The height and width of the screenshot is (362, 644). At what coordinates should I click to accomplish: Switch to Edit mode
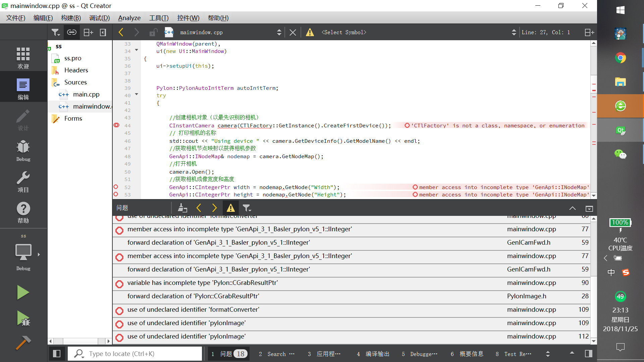[x=23, y=88]
